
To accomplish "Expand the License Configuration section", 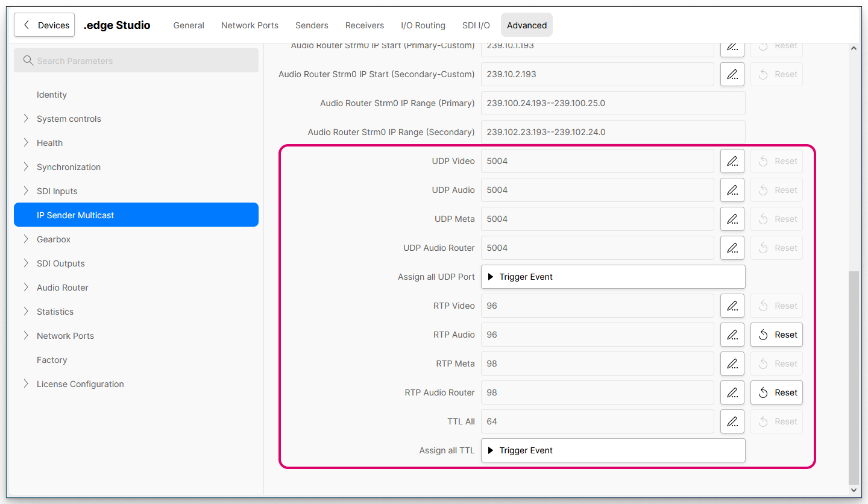I will (26, 384).
